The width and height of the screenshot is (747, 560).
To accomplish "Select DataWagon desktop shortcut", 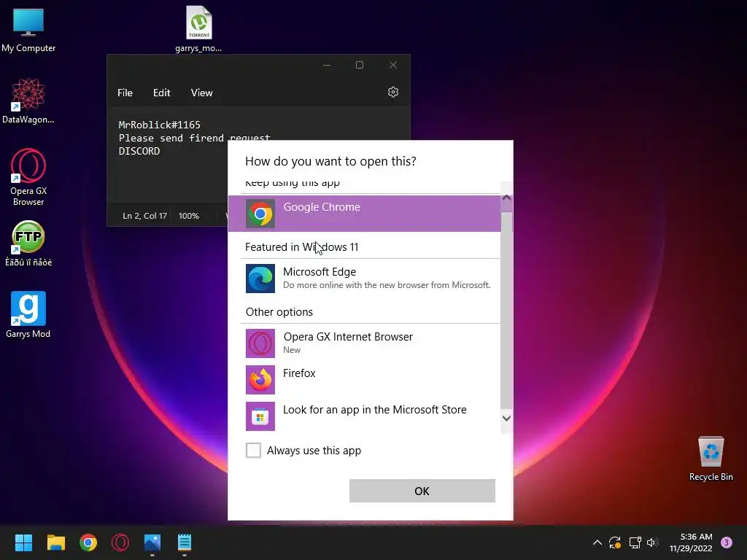I will click(x=28, y=101).
